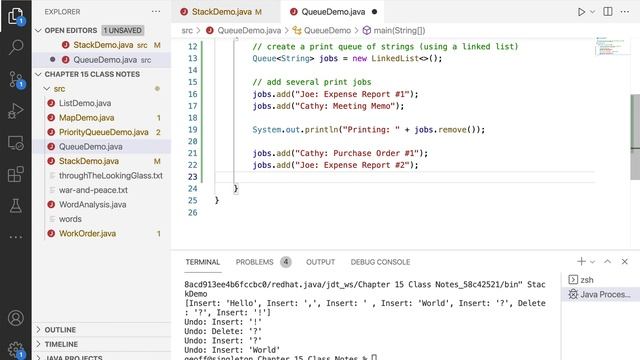
Task: Create a new terminal with plus icon
Action: [581, 262]
